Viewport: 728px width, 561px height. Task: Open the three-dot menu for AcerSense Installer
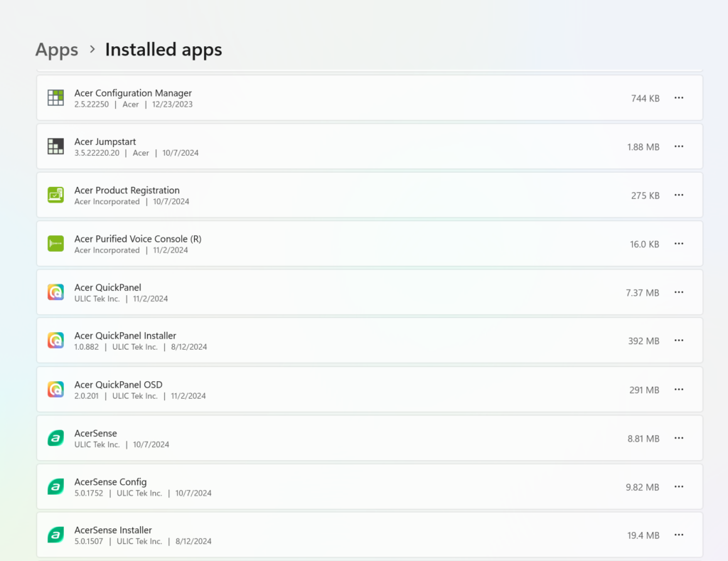pyautogui.click(x=678, y=535)
